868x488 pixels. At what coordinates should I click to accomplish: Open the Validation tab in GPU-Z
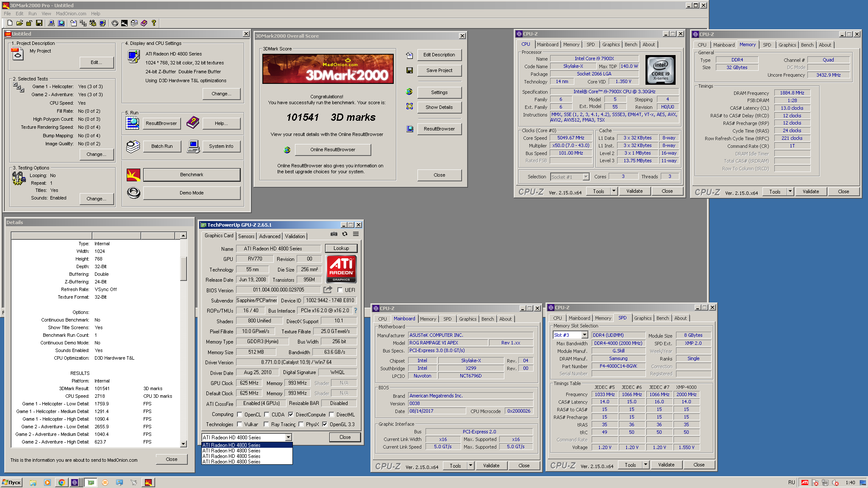pyautogui.click(x=295, y=236)
